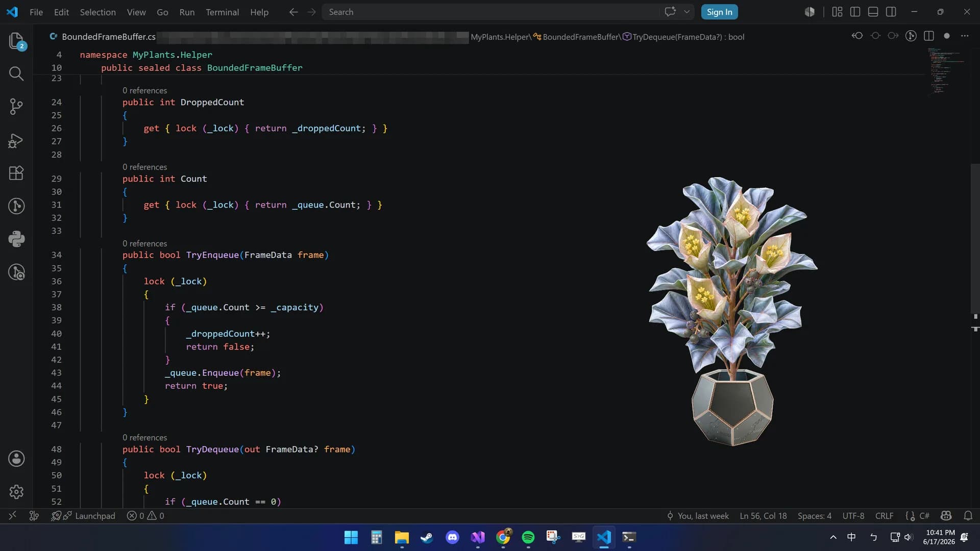Viewport: 980px width, 551px height.
Task: Change encoding via UTF-8
Action: [x=853, y=516]
